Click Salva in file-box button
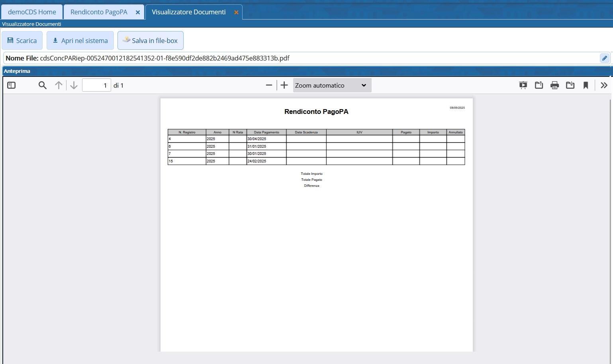This screenshot has width=613, height=364. point(150,41)
